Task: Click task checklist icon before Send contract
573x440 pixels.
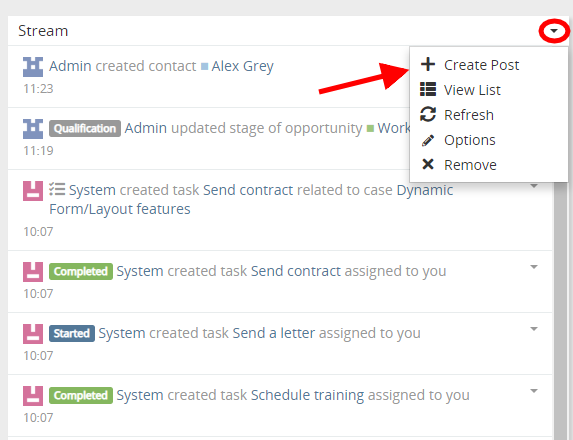Action: coord(57,190)
